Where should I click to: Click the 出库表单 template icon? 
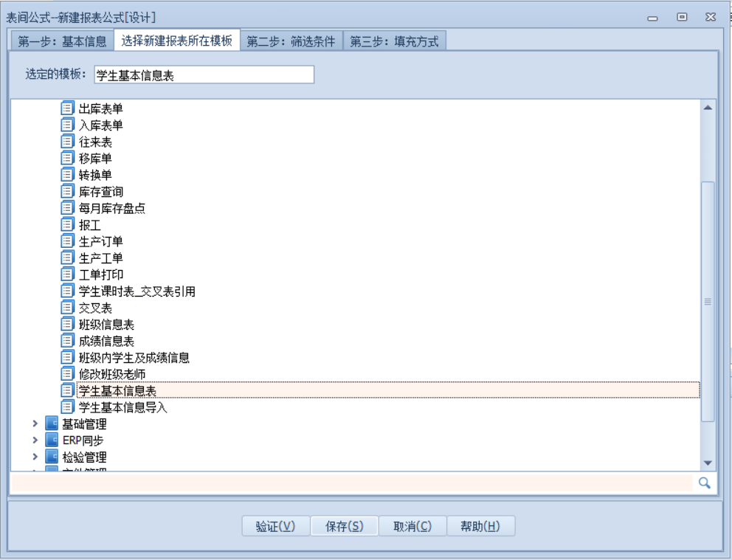pos(67,109)
